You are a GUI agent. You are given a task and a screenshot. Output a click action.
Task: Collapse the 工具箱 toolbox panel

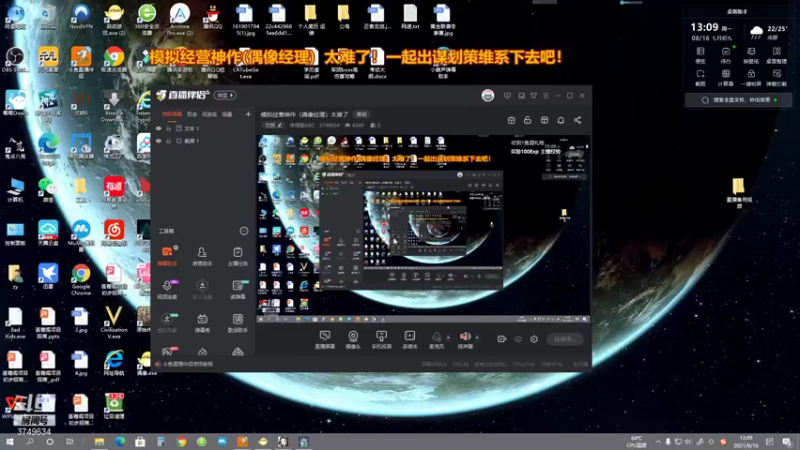244,231
